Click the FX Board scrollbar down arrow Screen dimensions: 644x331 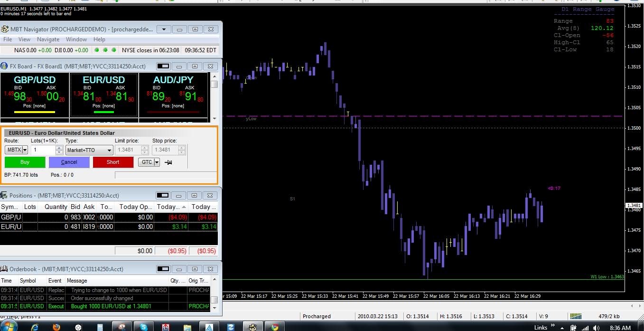pyautogui.click(x=214, y=118)
